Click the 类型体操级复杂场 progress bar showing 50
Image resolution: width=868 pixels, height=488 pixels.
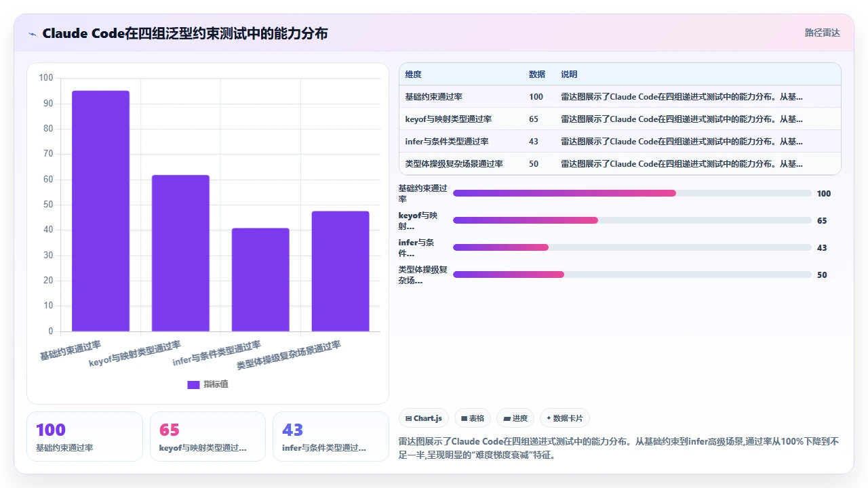(632, 274)
